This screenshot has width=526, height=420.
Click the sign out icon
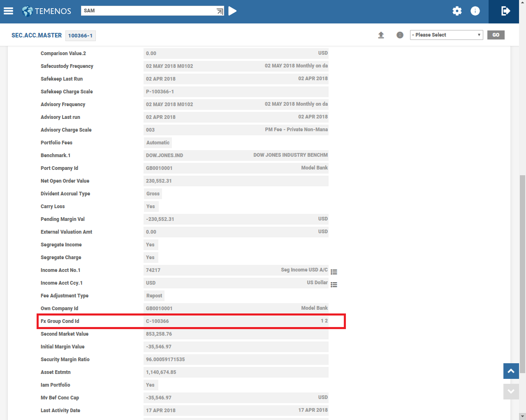pos(505,11)
